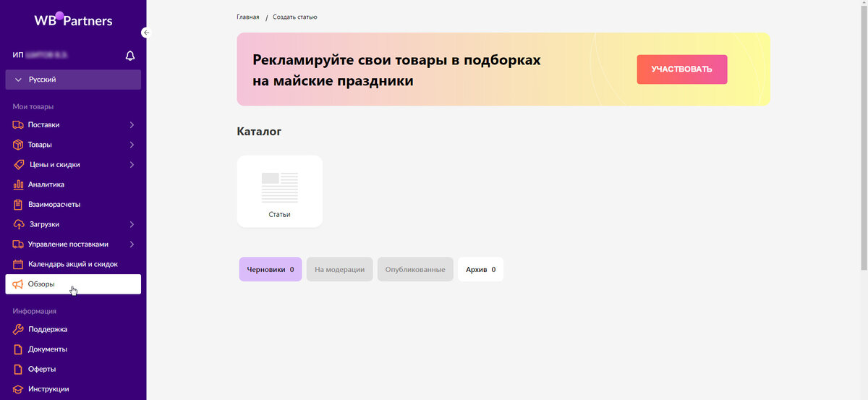
Task: Click the megaphone icon next to Обзоры
Action: click(x=18, y=284)
